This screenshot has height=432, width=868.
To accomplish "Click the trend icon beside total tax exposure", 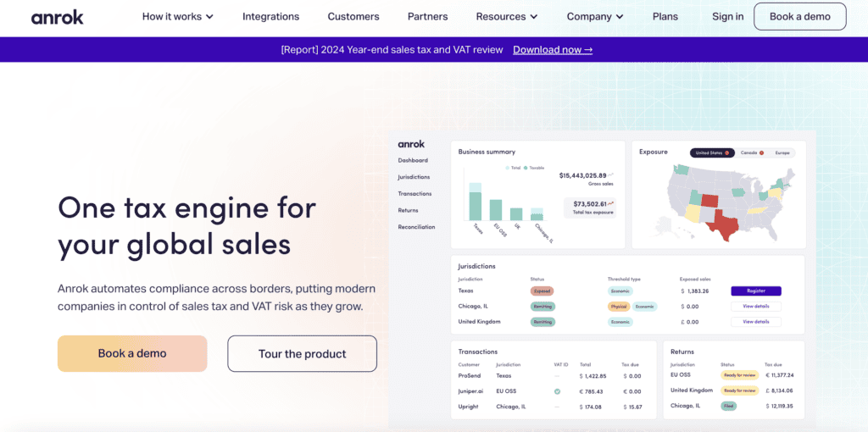I will tap(611, 203).
